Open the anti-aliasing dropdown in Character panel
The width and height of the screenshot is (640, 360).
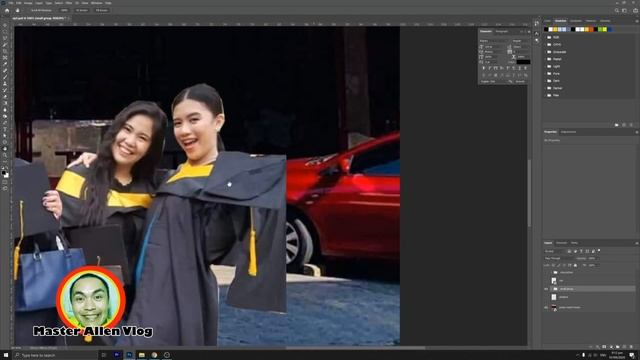(x=521, y=81)
